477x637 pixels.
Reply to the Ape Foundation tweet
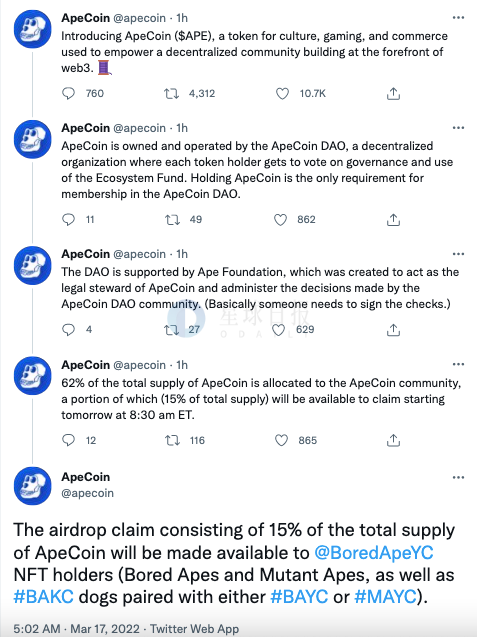click(x=68, y=329)
